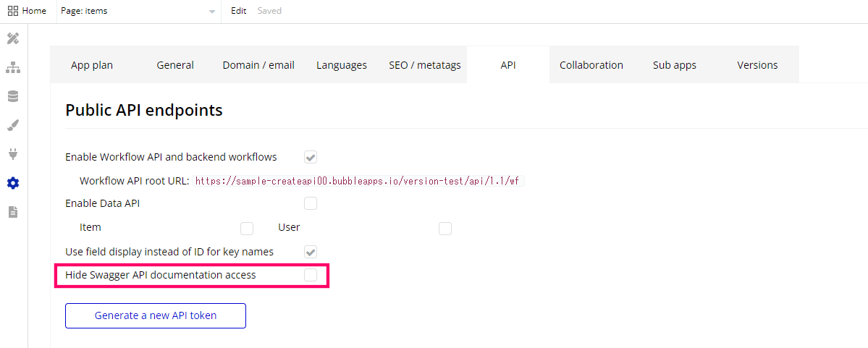
Task: Click the Home grid icon
Action: click(13, 11)
